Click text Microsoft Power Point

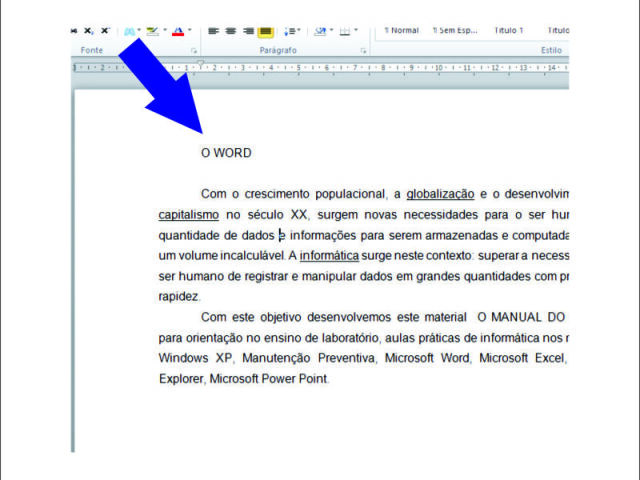tap(269, 379)
